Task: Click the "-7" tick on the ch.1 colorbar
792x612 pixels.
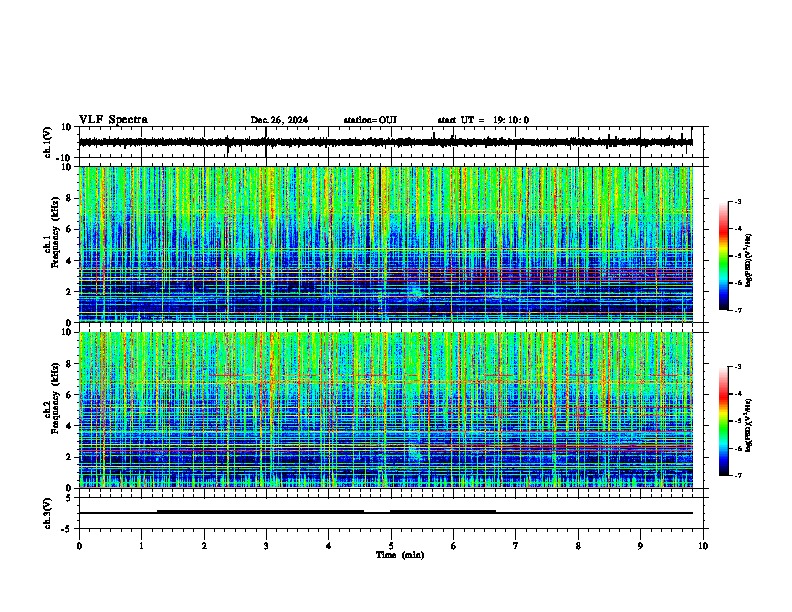Action: (x=738, y=310)
